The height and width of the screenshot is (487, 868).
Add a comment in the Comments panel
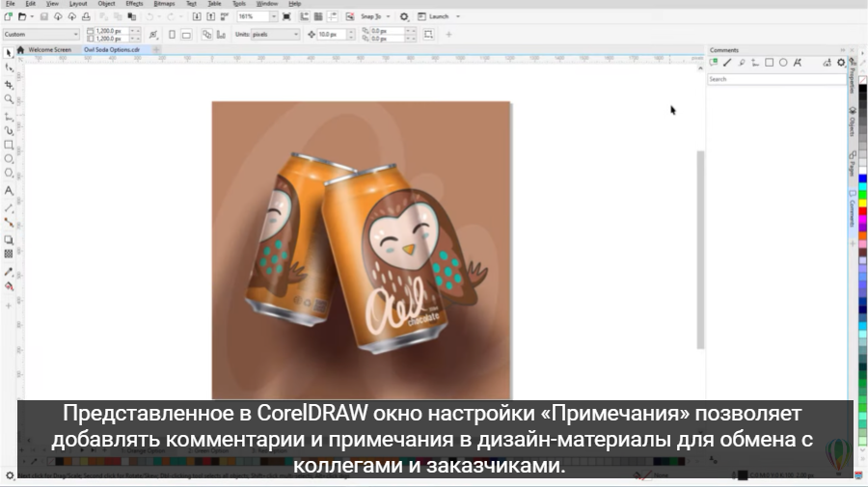(x=714, y=63)
